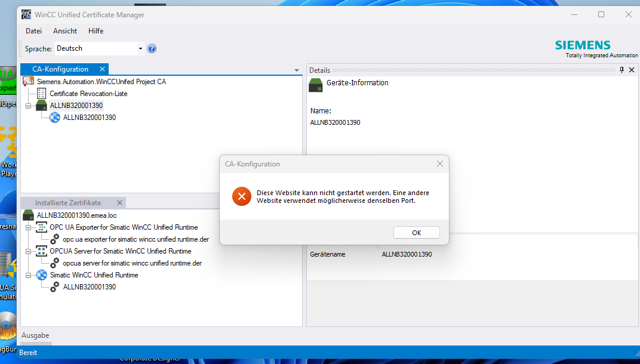The width and height of the screenshot is (640, 364).
Task: Select ALLNB320001390.emea.loc entry
Action: click(77, 215)
